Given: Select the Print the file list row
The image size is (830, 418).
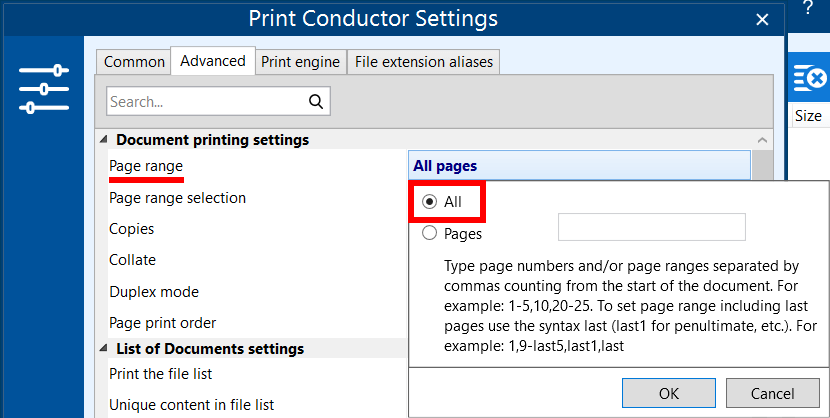Looking at the screenshot, I should coord(257,374).
